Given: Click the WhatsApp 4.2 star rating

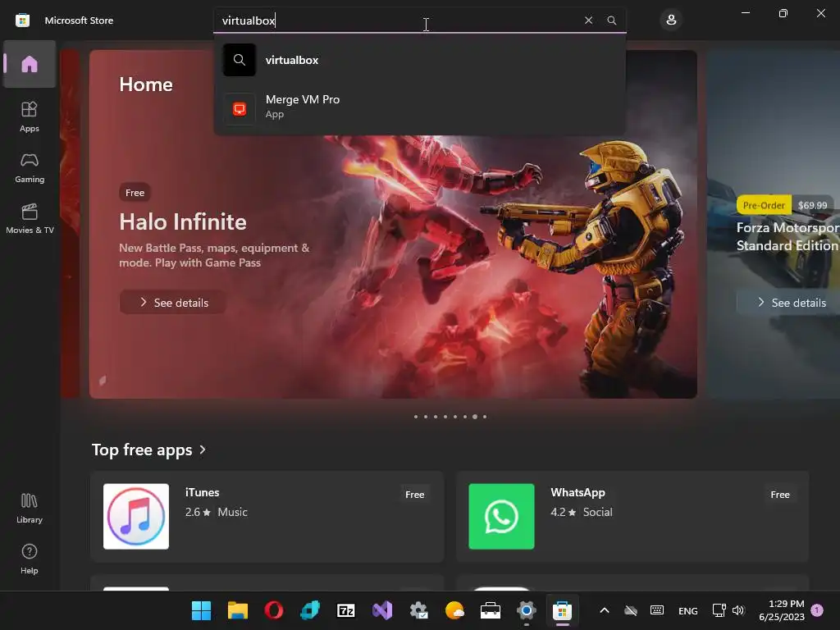Looking at the screenshot, I should 563,512.
